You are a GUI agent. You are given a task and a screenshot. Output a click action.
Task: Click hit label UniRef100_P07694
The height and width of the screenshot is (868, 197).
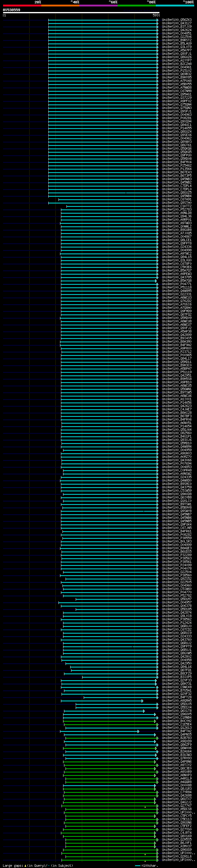[177, 464]
